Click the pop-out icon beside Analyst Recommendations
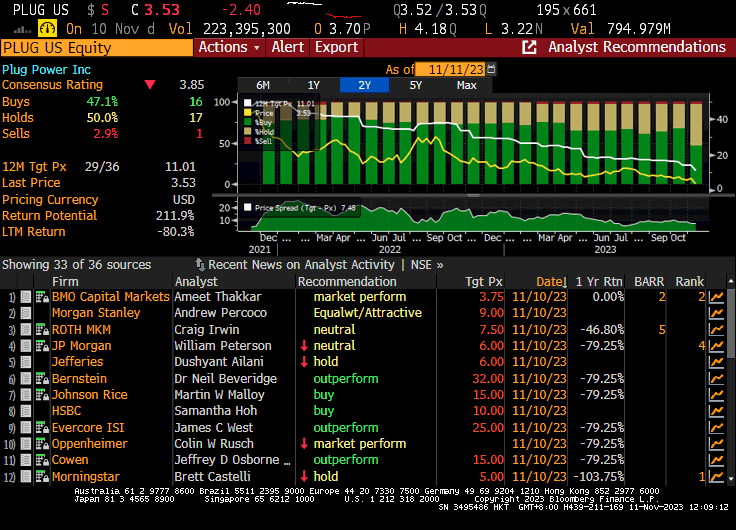Screen dimensions: 736x530 pyautogui.click(x=529, y=47)
